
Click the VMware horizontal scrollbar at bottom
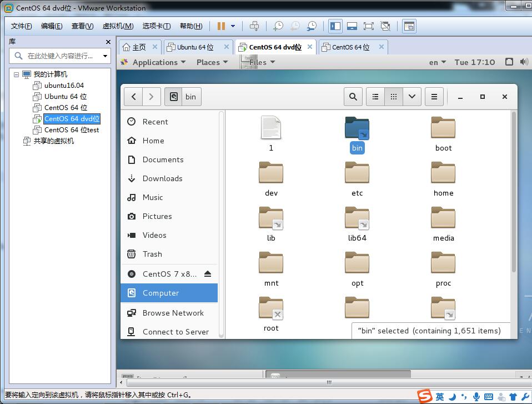(x=328, y=383)
